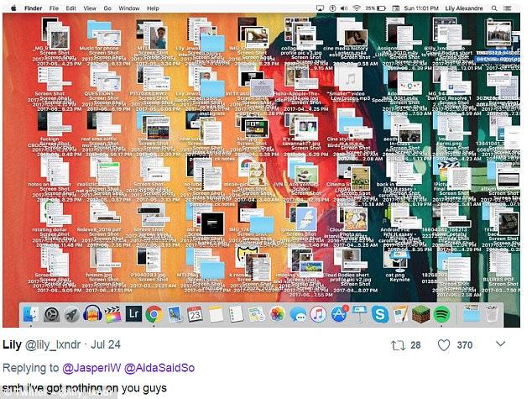Open the App Store dock icon
The image size is (532, 399).
pos(339,314)
